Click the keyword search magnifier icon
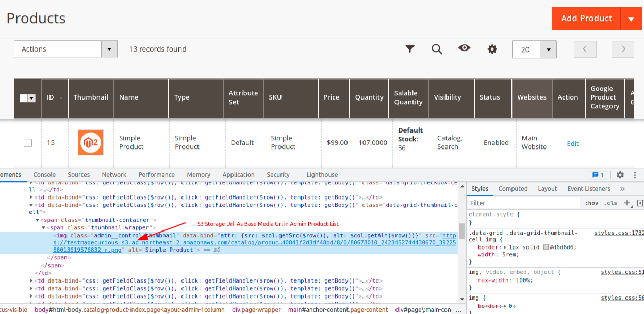This screenshot has height=314, width=644. coord(437,48)
